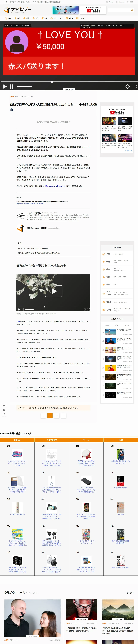138x644 pixels.
Task: Open the 健康 menu in navigation bar
Action: click(17, 18)
